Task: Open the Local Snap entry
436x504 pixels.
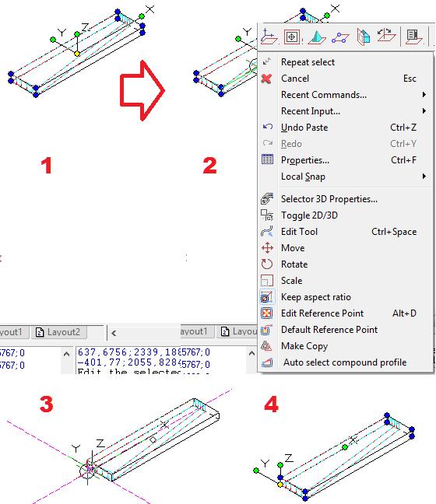Action: point(346,176)
